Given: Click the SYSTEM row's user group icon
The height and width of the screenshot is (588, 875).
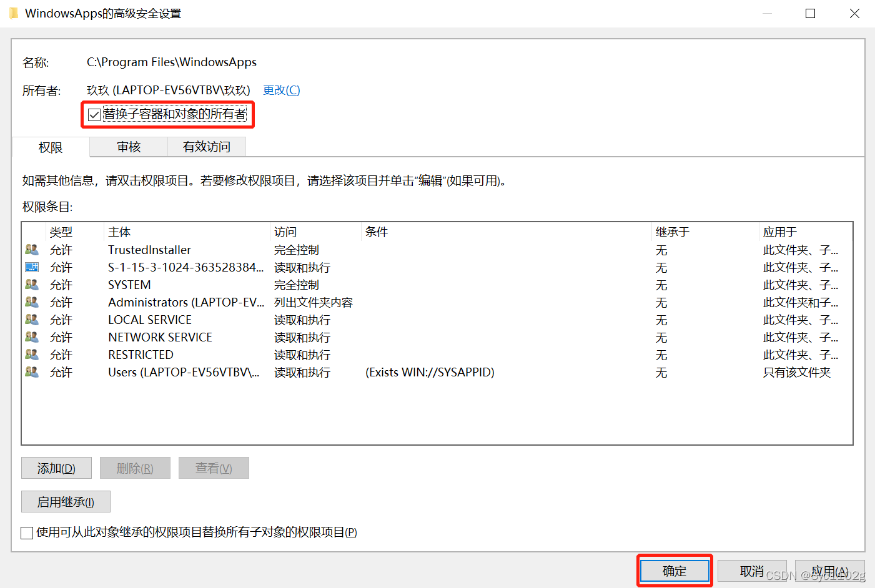Looking at the screenshot, I should click(32, 285).
